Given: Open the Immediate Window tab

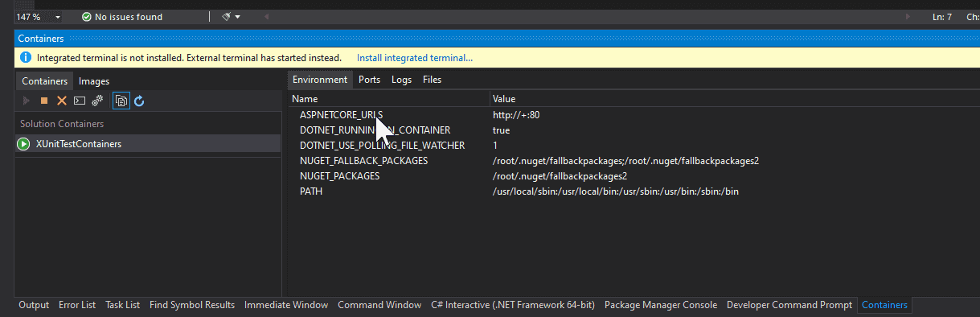Looking at the screenshot, I should [286, 305].
